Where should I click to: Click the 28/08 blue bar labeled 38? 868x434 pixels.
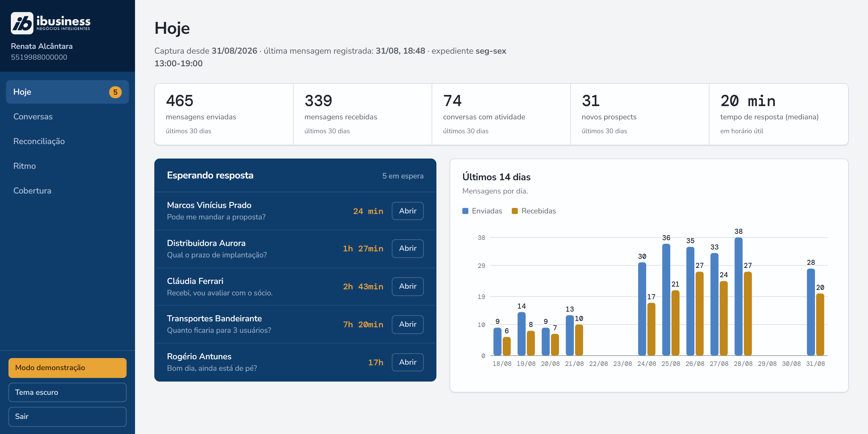point(738,297)
